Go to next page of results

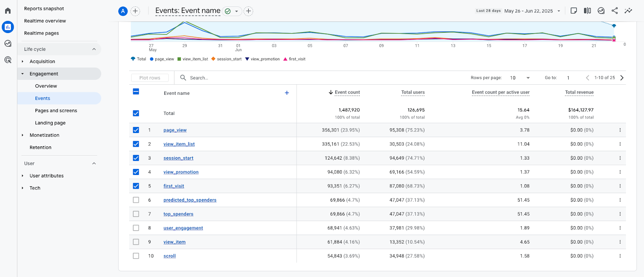(x=622, y=78)
